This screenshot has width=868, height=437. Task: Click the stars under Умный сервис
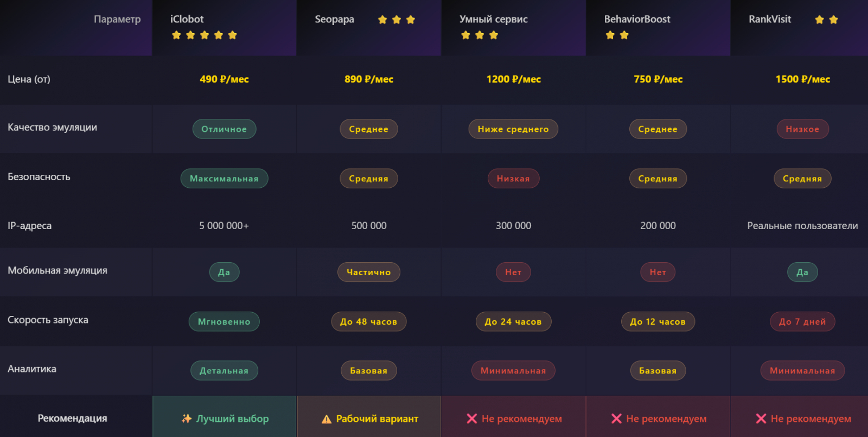[480, 35]
